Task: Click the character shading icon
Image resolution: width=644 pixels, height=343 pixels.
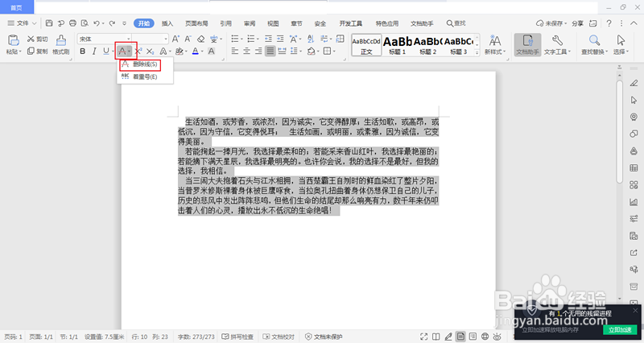Action: coord(211,52)
